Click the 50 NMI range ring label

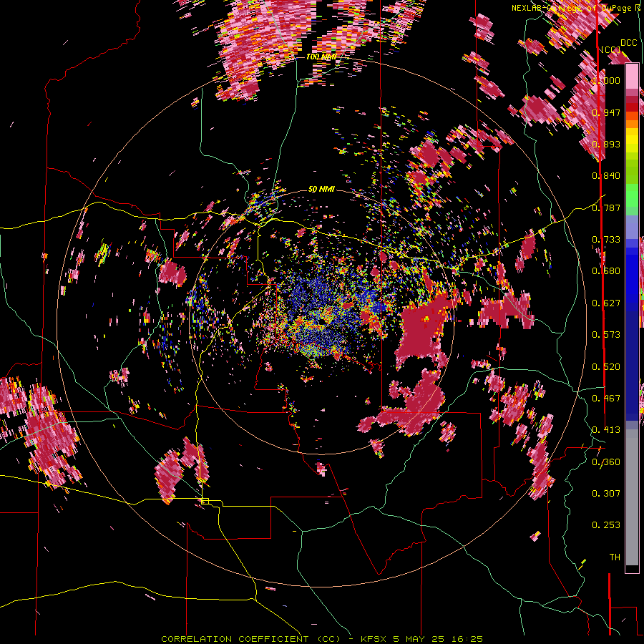coord(321,190)
